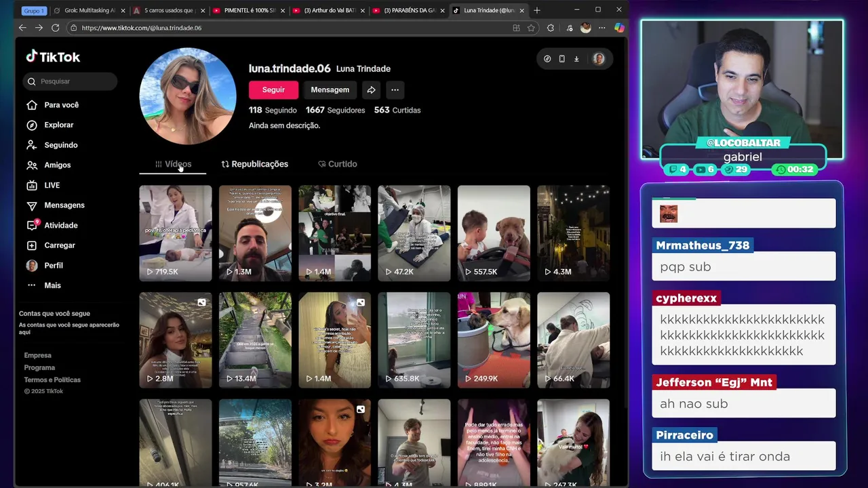
Task: Open the video with 635.8K views
Action: click(414, 340)
